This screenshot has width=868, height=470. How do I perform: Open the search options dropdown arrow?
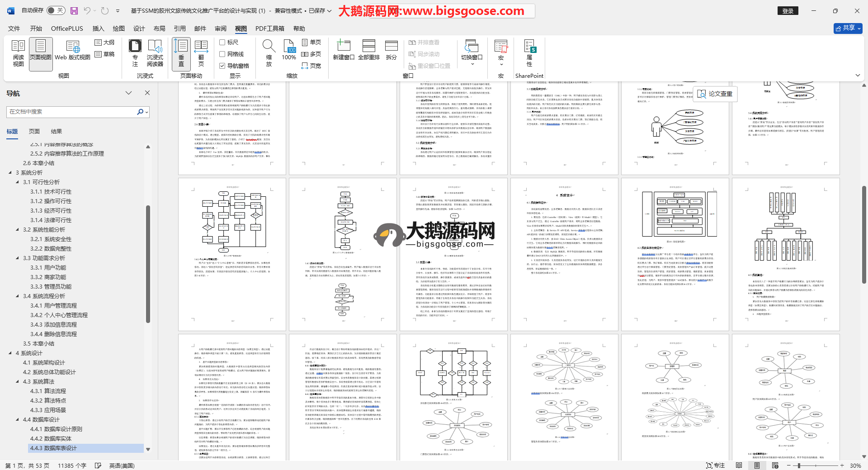pyautogui.click(x=146, y=112)
